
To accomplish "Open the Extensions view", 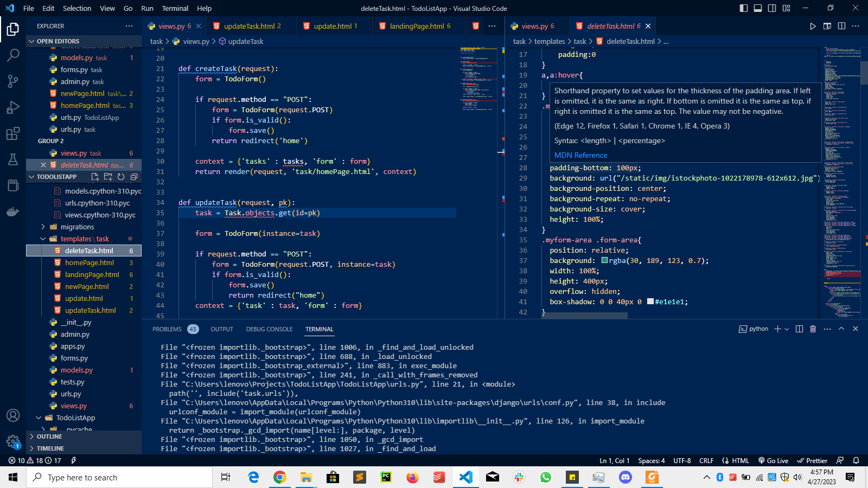I will [x=13, y=133].
